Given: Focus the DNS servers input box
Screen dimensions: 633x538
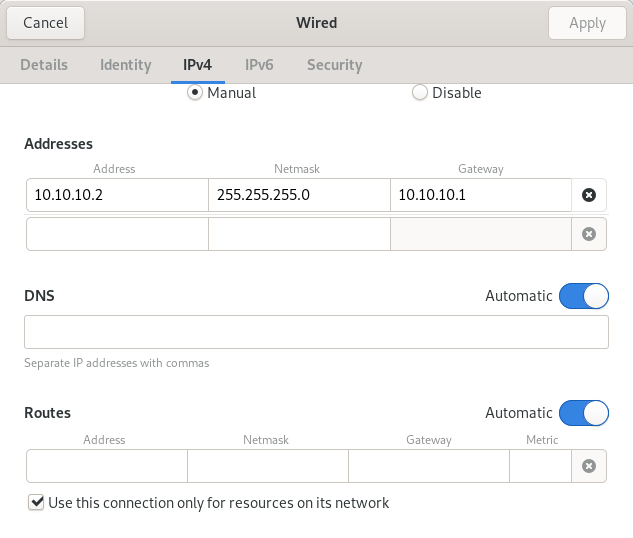Looking at the screenshot, I should point(316,332).
